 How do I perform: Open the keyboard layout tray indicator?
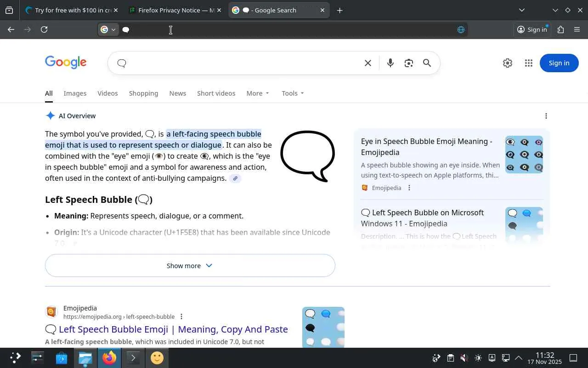492,358
